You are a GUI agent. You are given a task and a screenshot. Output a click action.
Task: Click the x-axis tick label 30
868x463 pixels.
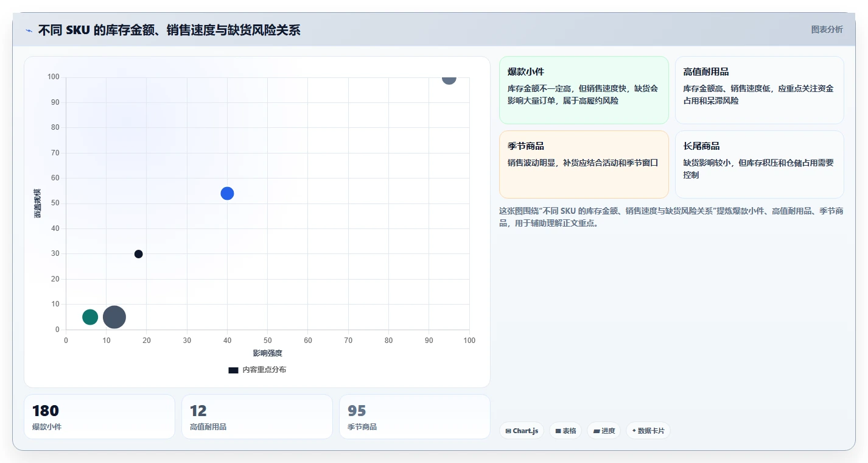(187, 340)
